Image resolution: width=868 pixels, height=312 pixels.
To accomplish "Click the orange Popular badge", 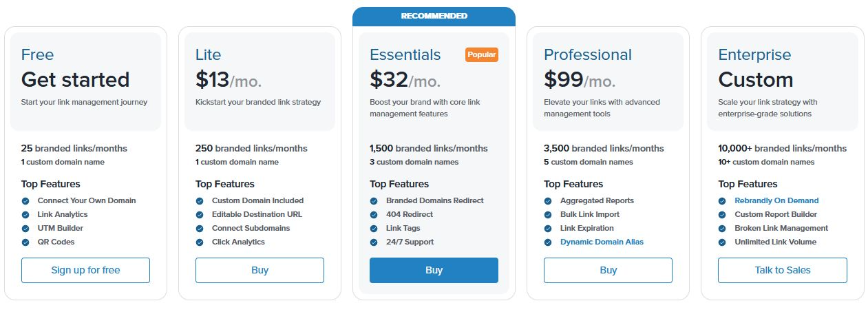I will pyautogui.click(x=482, y=54).
